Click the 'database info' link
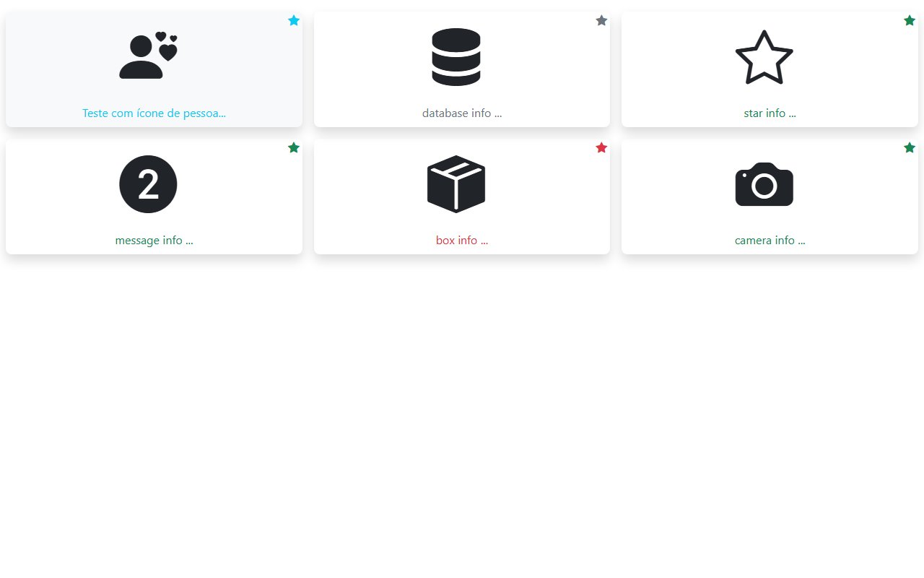Image resolution: width=924 pixels, height=578 pixels. tap(462, 113)
